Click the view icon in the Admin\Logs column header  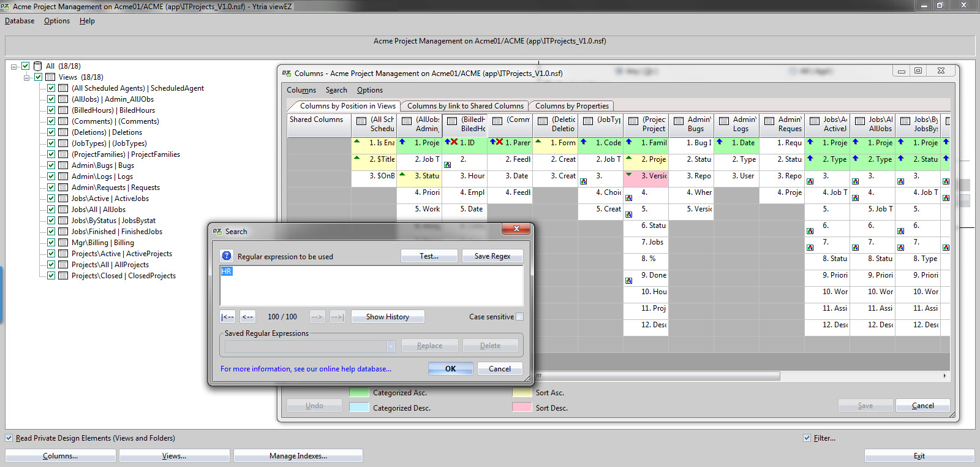(x=724, y=121)
